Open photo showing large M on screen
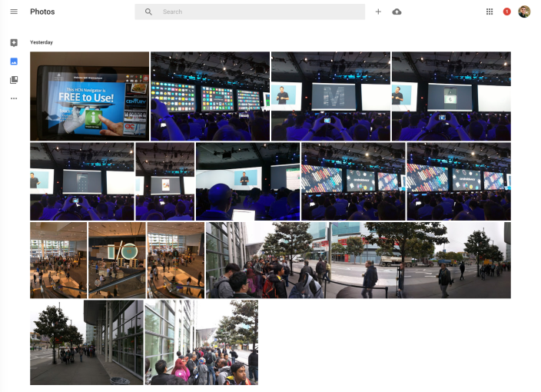Screen dimensions: 541x392 coord(330,96)
